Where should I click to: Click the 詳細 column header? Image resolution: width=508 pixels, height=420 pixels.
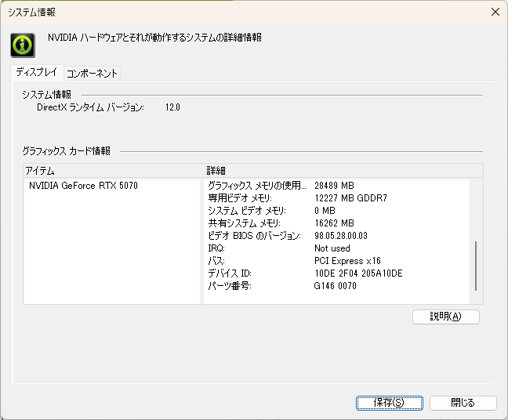[343, 171]
